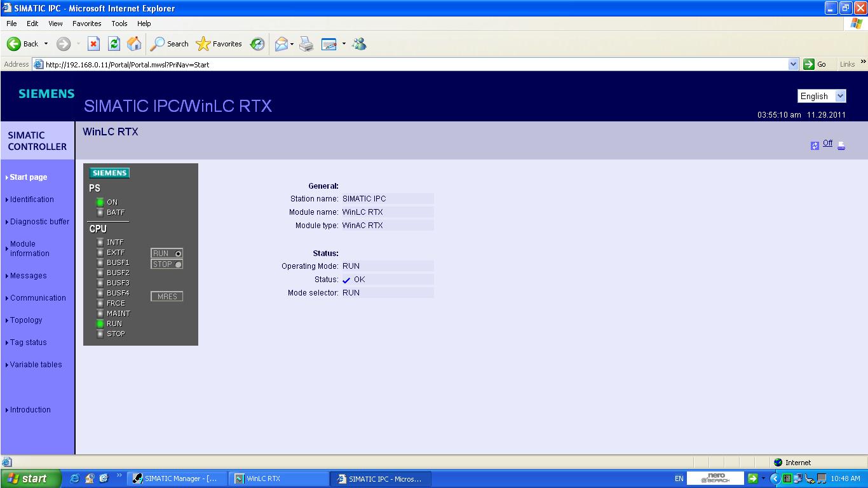Click the EN language bar indicator
Image resolution: width=868 pixels, height=488 pixels.
click(679, 478)
